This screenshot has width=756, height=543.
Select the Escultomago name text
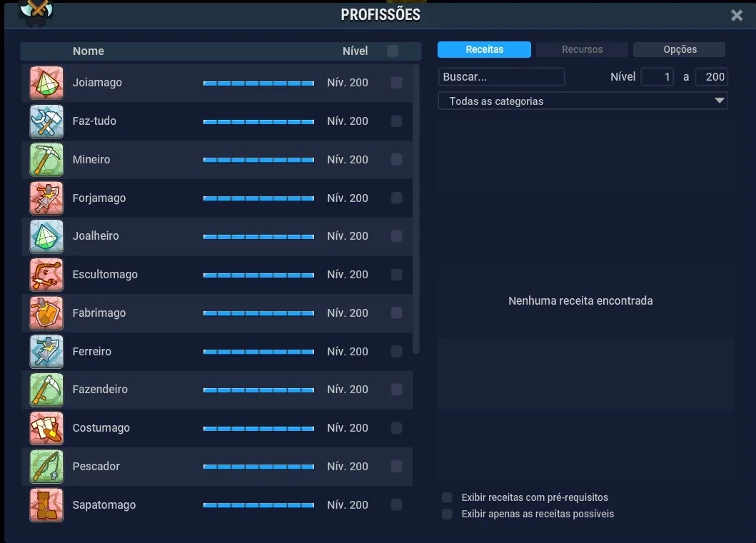pos(105,275)
